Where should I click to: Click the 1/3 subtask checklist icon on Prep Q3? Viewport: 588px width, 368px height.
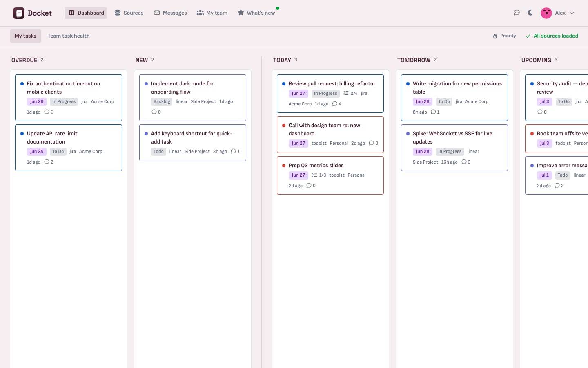pyautogui.click(x=314, y=175)
